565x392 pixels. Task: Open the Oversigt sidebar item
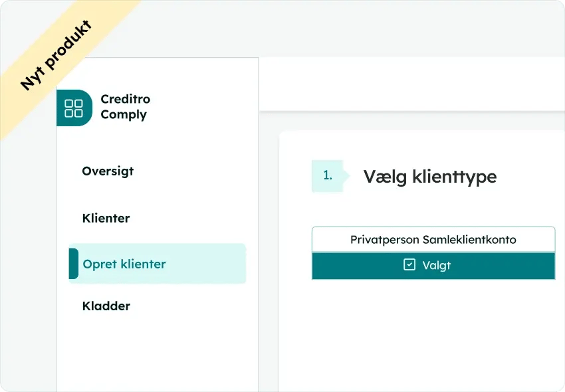click(x=108, y=171)
